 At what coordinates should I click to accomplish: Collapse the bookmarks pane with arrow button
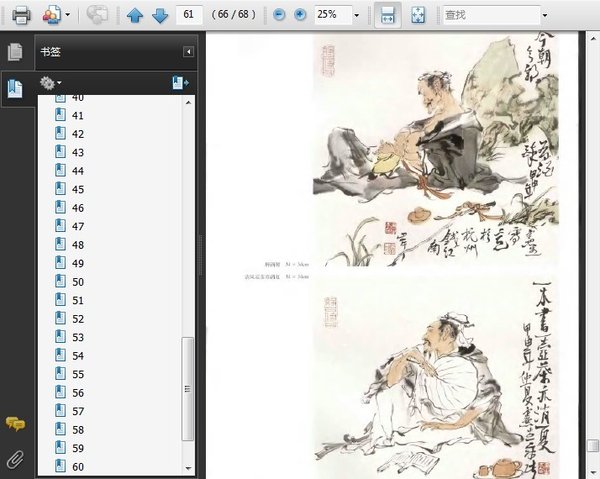(x=188, y=52)
